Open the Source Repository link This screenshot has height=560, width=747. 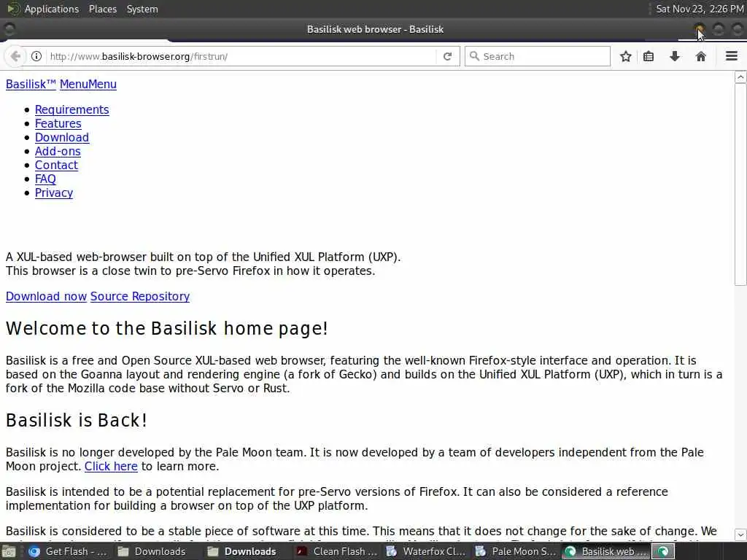[x=140, y=296]
